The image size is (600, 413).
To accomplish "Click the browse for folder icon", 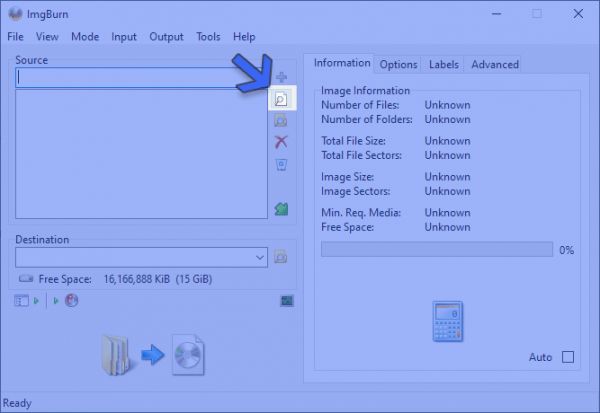I will pos(281,120).
